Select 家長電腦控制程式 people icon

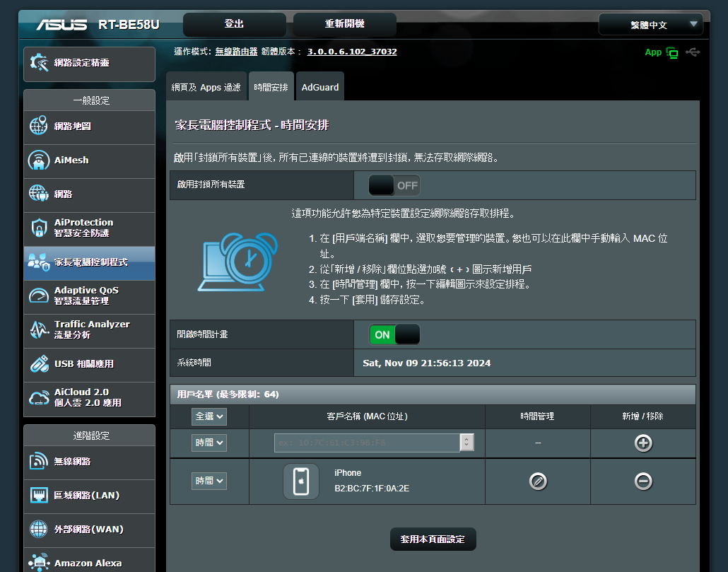click(x=39, y=262)
